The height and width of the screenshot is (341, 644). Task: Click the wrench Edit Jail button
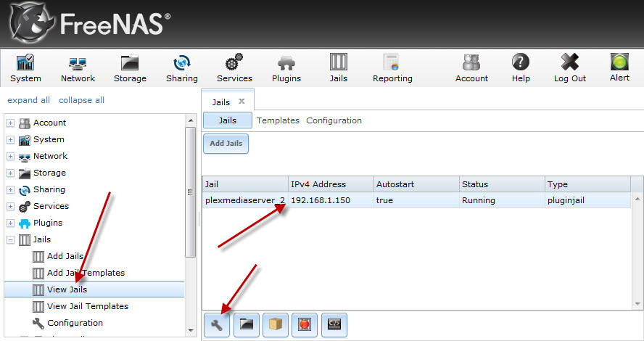[x=216, y=324]
